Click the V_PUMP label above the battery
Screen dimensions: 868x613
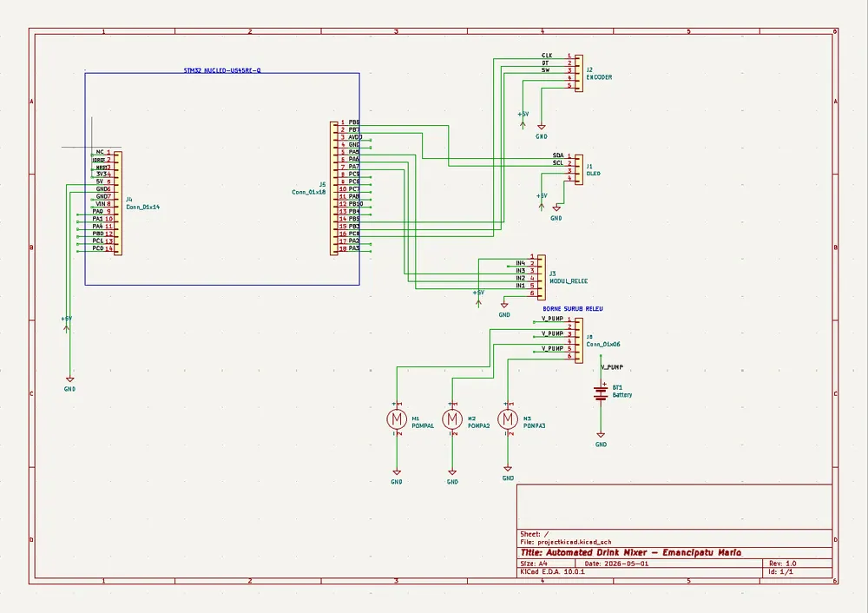tap(612, 367)
